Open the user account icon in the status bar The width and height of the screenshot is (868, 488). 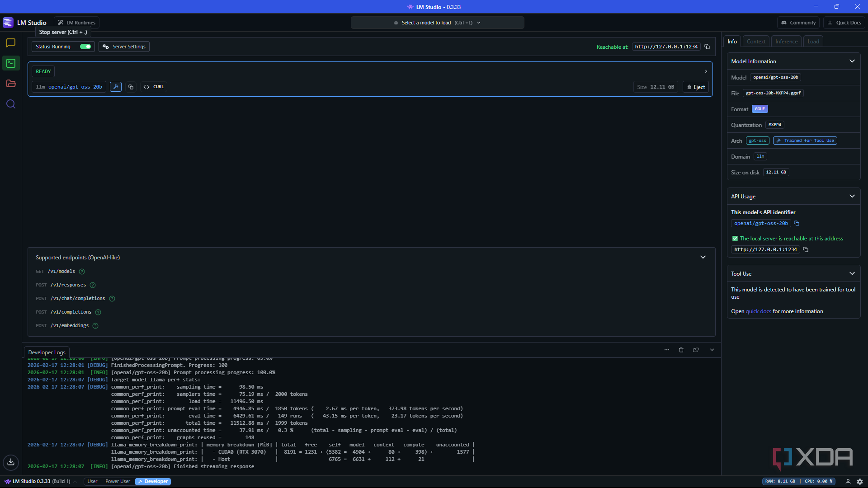(x=848, y=482)
